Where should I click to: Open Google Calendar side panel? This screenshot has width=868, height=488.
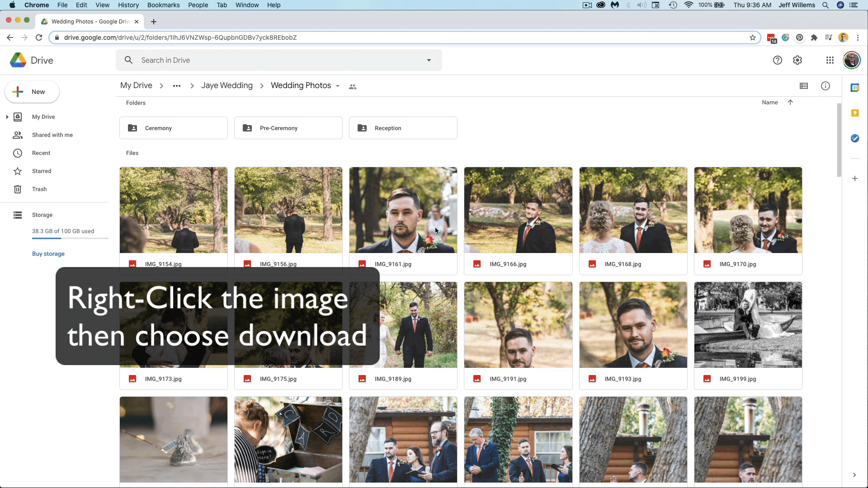(854, 88)
